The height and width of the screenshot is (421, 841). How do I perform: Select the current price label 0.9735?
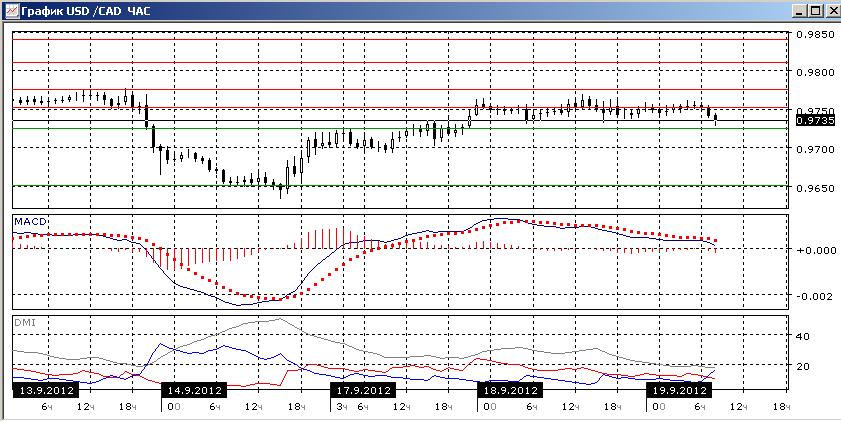[815, 121]
